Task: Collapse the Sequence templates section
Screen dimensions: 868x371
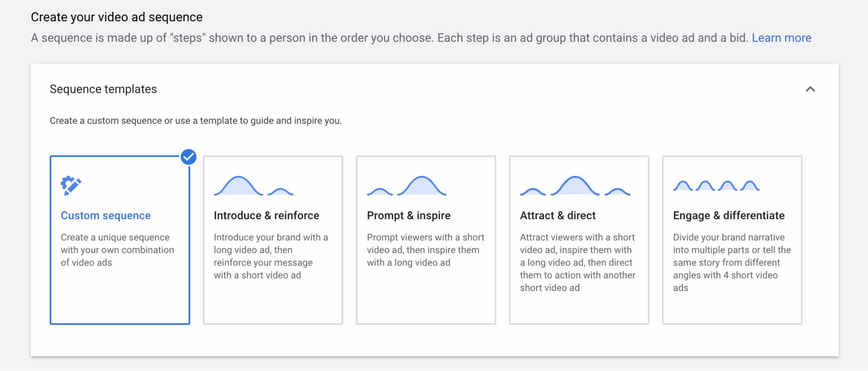Action: point(810,89)
